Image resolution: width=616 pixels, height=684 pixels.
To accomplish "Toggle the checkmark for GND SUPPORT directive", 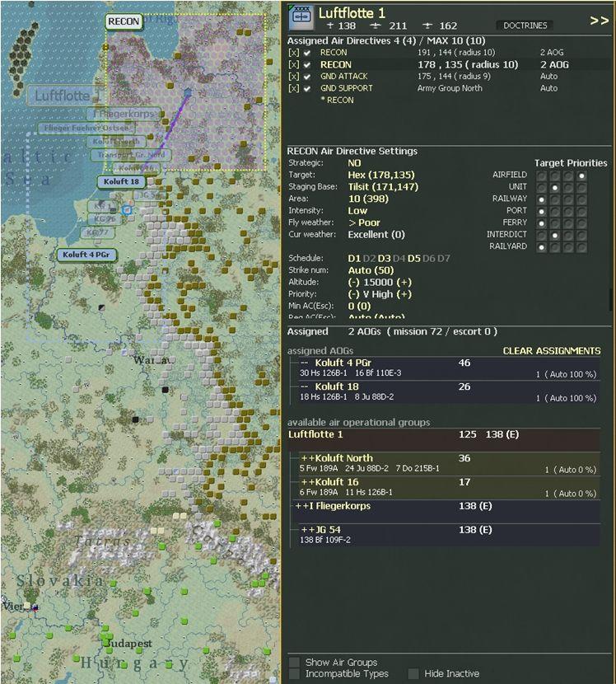I will coord(307,88).
